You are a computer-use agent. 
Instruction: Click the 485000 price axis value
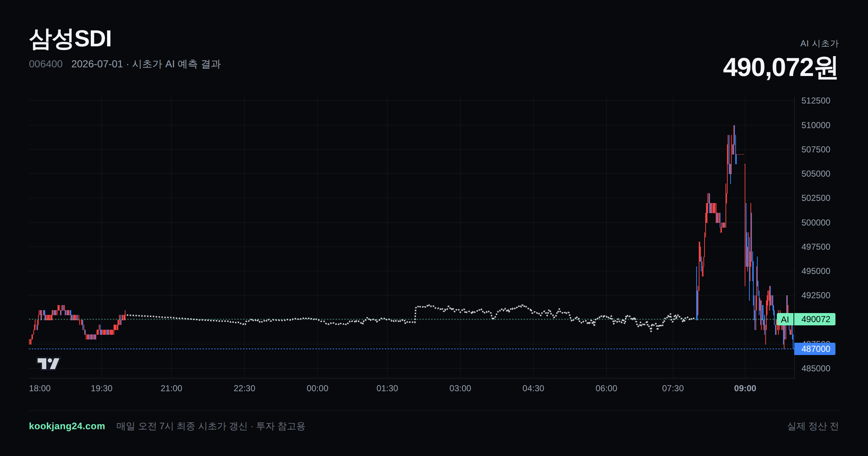[x=816, y=368]
